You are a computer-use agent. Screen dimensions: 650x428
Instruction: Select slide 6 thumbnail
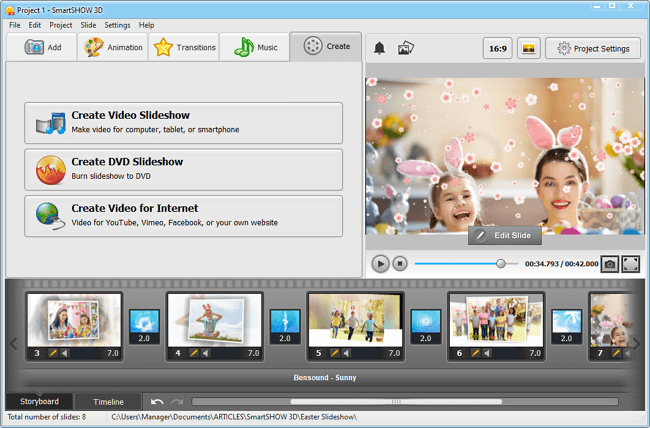coord(496,320)
